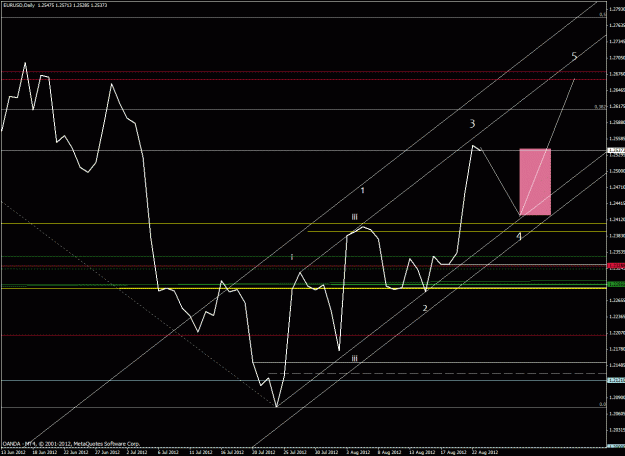
Task: Click the 0.0 Fibonacci level label
Action: 603,404
